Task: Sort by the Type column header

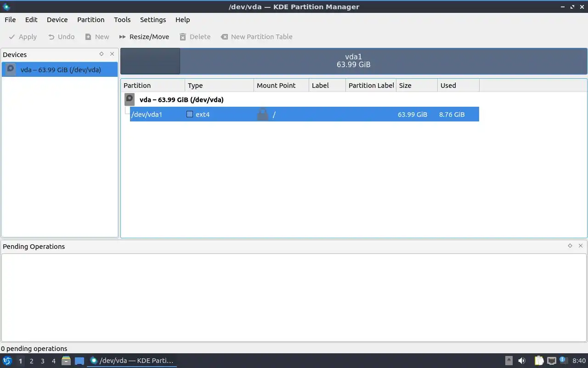Action: click(x=219, y=86)
